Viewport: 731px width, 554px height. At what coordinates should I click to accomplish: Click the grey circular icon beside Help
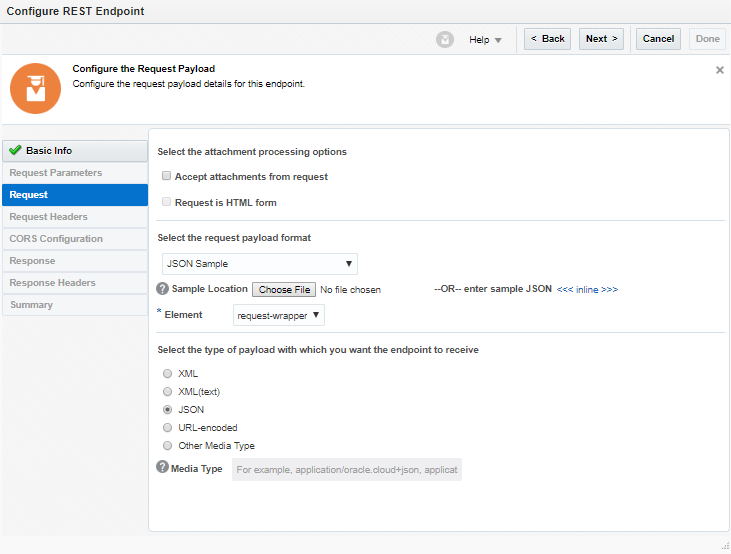[445, 39]
